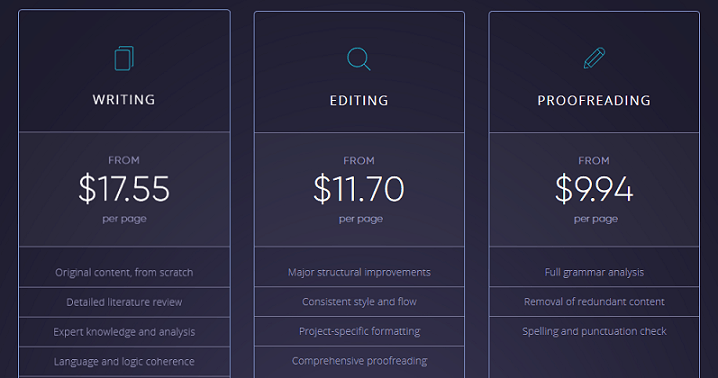Screen dimensions: 718x378
Task: Click the Editing magnifying glass icon
Action: tap(359, 59)
